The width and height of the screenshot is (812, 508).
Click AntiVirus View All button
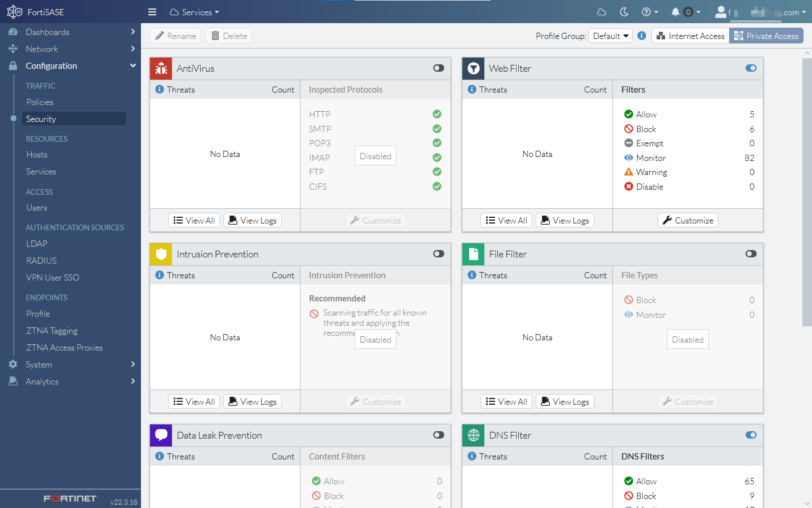(x=194, y=220)
